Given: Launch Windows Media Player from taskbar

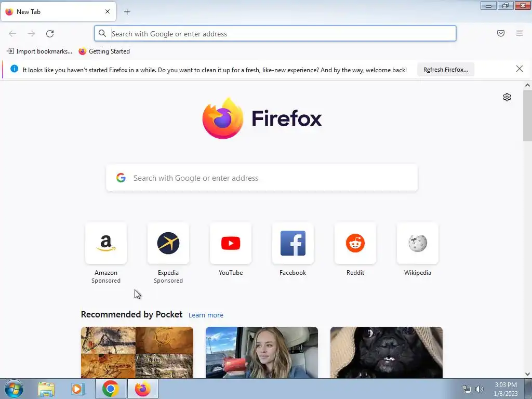Looking at the screenshot, I should tap(78, 389).
